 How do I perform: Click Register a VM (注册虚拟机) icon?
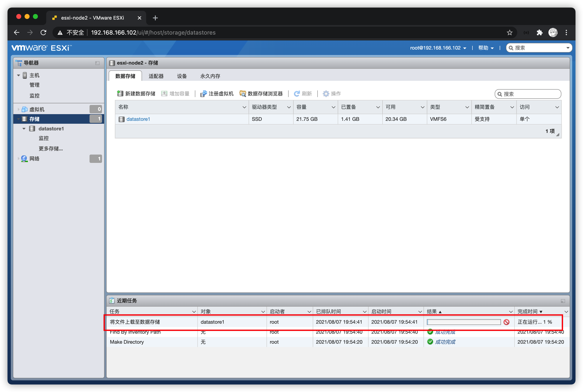click(x=203, y=94)
